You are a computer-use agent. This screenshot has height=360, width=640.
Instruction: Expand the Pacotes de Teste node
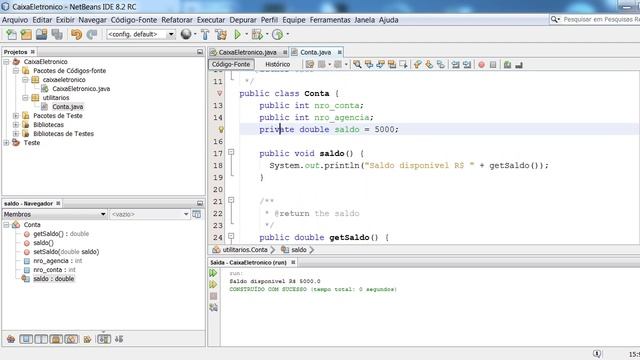(x=16, y=116)
